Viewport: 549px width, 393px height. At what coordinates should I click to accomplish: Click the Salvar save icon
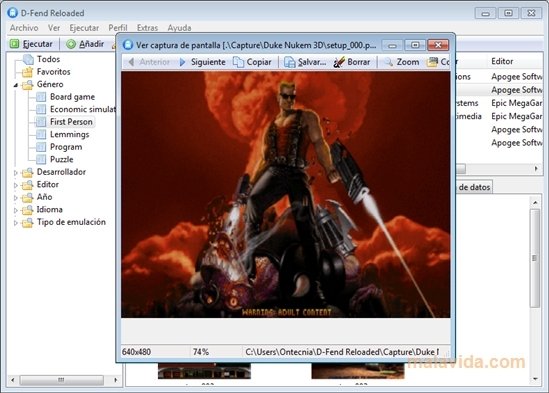[x=290, y=62]
